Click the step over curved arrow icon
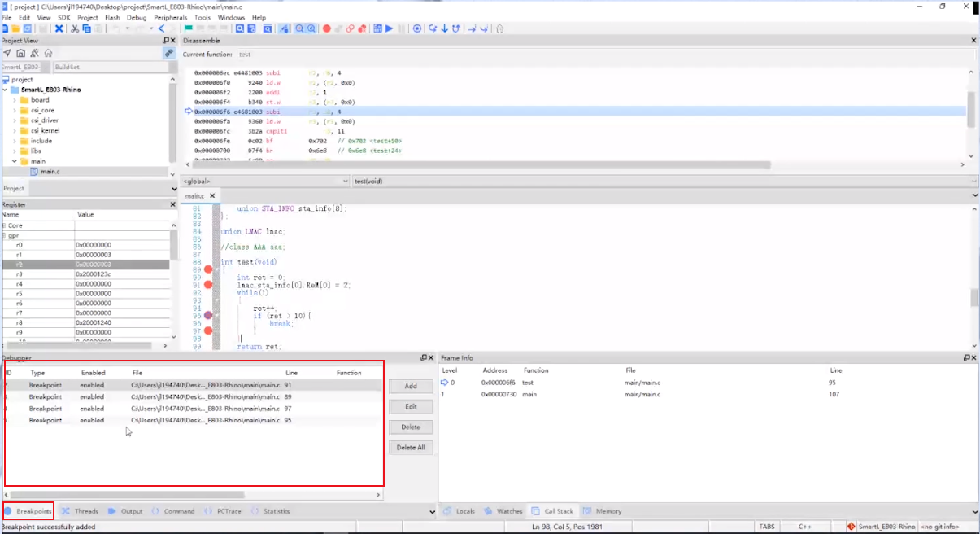 (433, 28)
